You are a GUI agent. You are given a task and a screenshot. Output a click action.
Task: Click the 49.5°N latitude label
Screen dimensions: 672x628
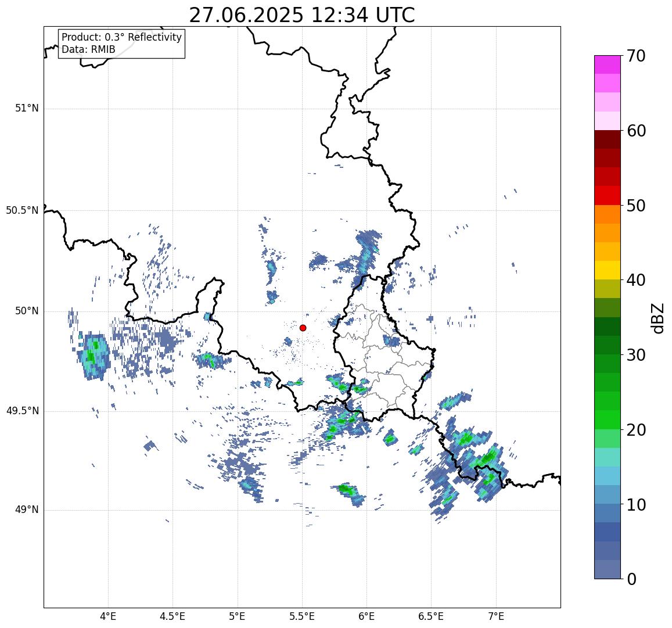(x=22, y=411)
